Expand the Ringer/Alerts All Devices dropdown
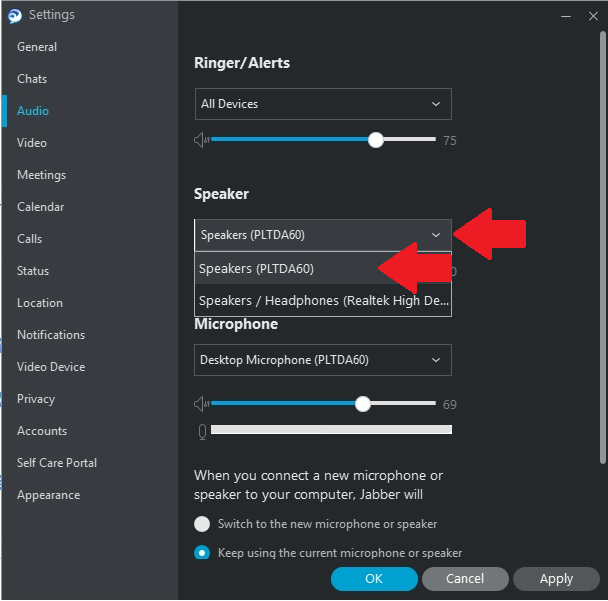Screen dimensions: 608x601 (323, 104)
